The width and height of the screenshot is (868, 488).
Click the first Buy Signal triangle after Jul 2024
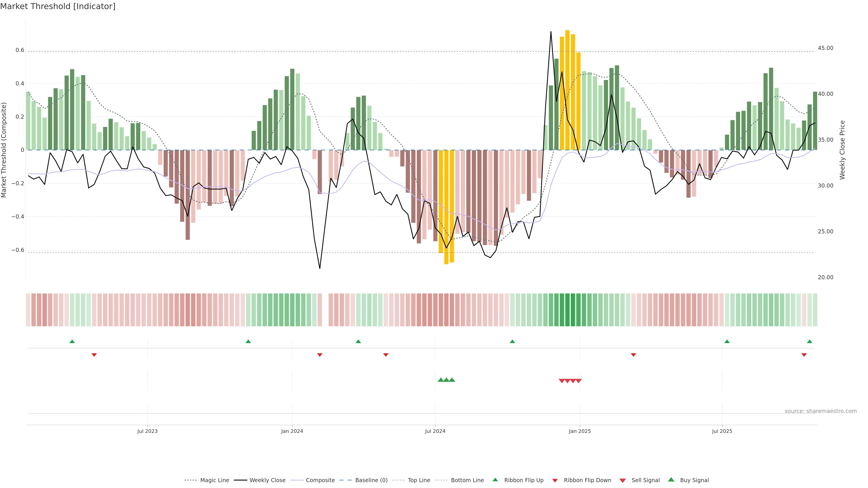click(x=440, y=380)
